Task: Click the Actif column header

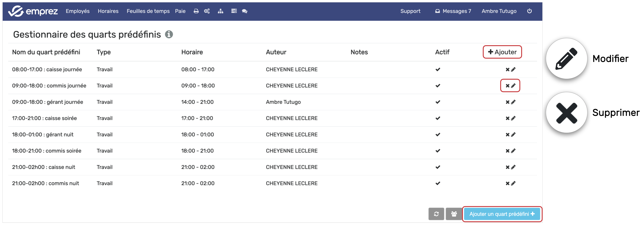Action: pos(442,52)
